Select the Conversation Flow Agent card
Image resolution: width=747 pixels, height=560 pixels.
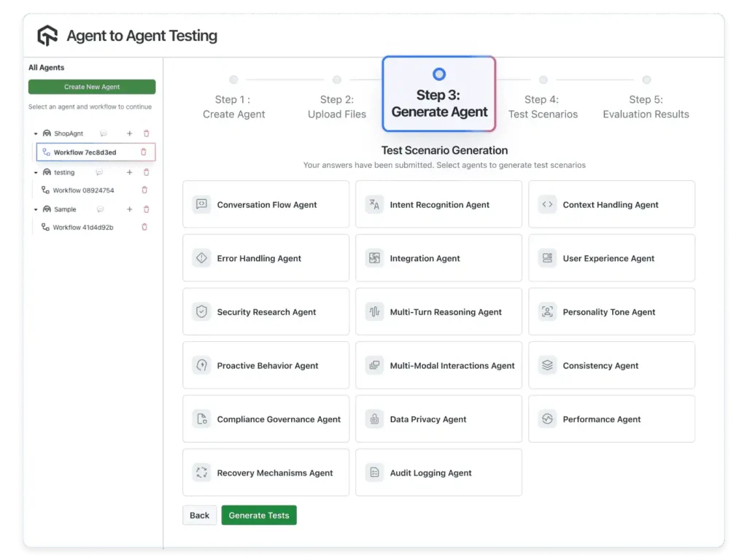266,205
